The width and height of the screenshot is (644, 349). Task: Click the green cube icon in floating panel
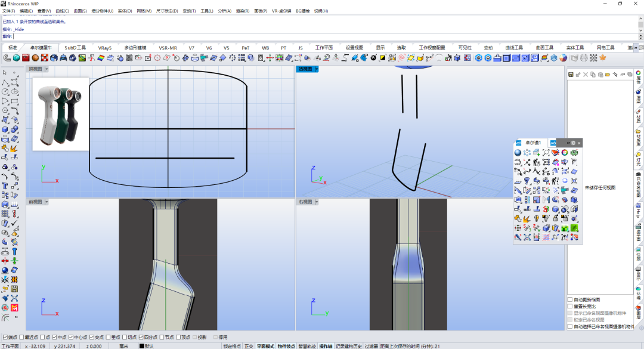coord(565,228)
